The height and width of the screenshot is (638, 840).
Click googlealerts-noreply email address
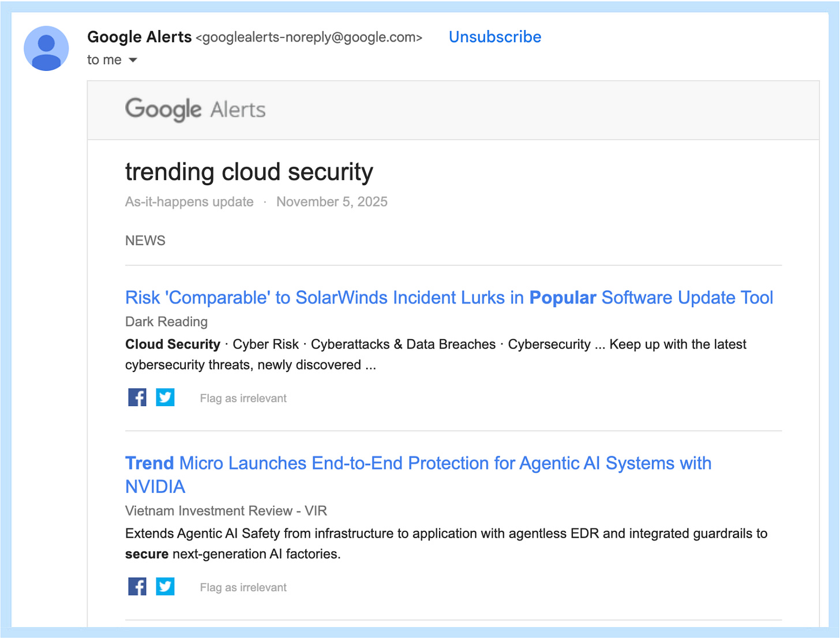(309, 37)
